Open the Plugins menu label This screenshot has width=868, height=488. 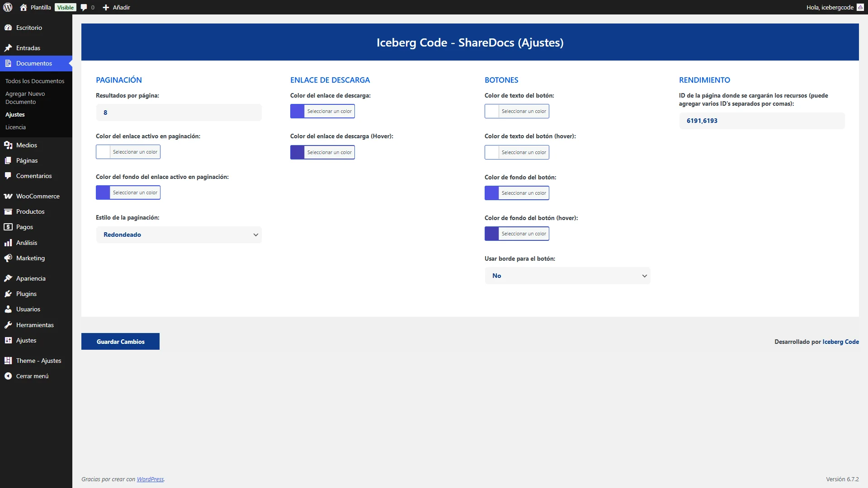[x=26, y=294]
